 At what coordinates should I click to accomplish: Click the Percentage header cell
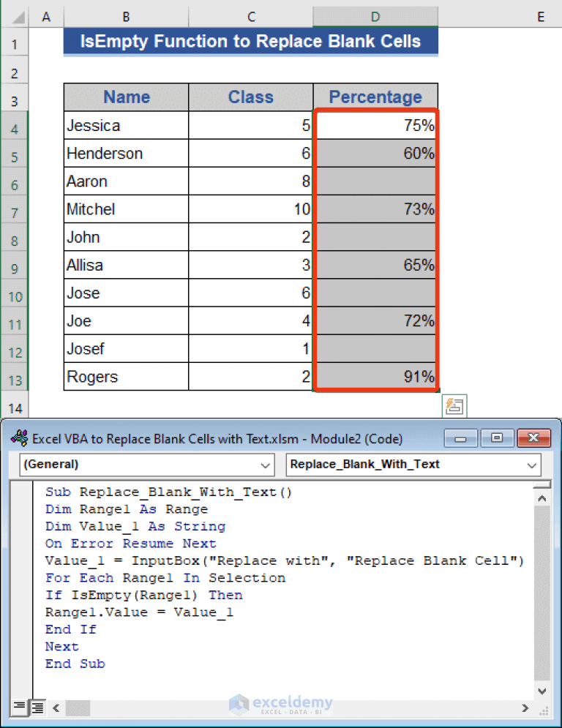[375, 97]
